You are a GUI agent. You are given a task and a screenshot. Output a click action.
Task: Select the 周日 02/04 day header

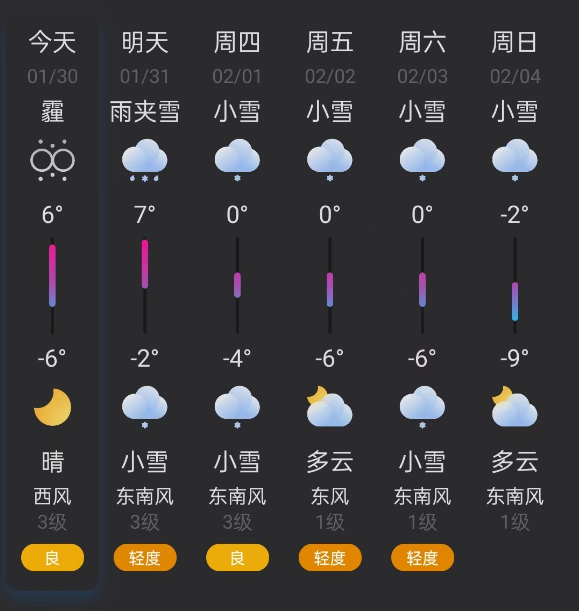[x=515, y=58]
